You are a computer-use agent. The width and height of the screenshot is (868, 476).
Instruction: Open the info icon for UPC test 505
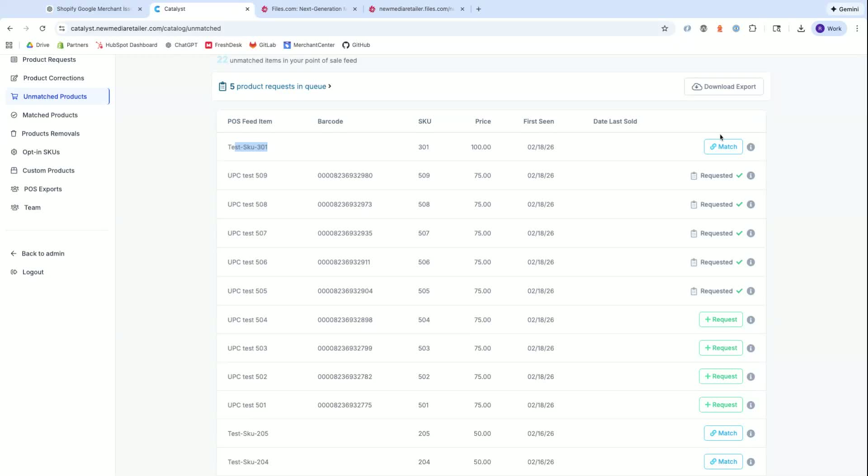tap(750, 291)
